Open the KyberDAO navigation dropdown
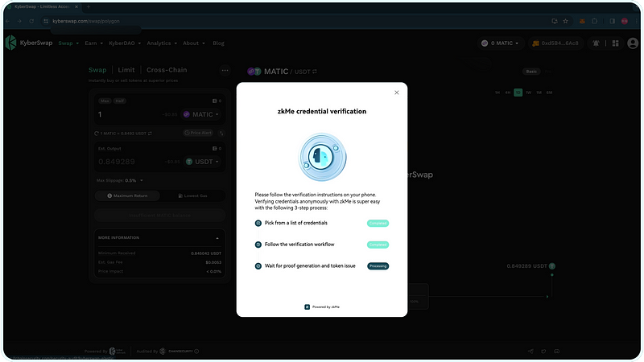644x362 pixels. pos(125,43)
